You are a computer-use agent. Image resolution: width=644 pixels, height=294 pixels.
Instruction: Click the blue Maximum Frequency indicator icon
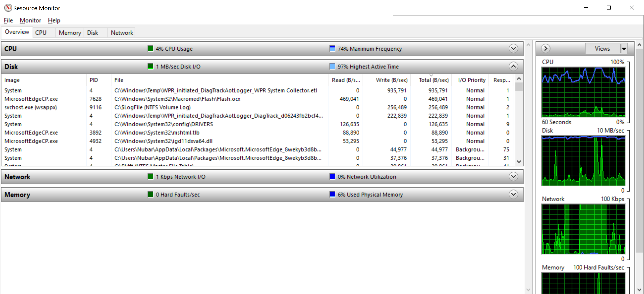tap(332, 49)
